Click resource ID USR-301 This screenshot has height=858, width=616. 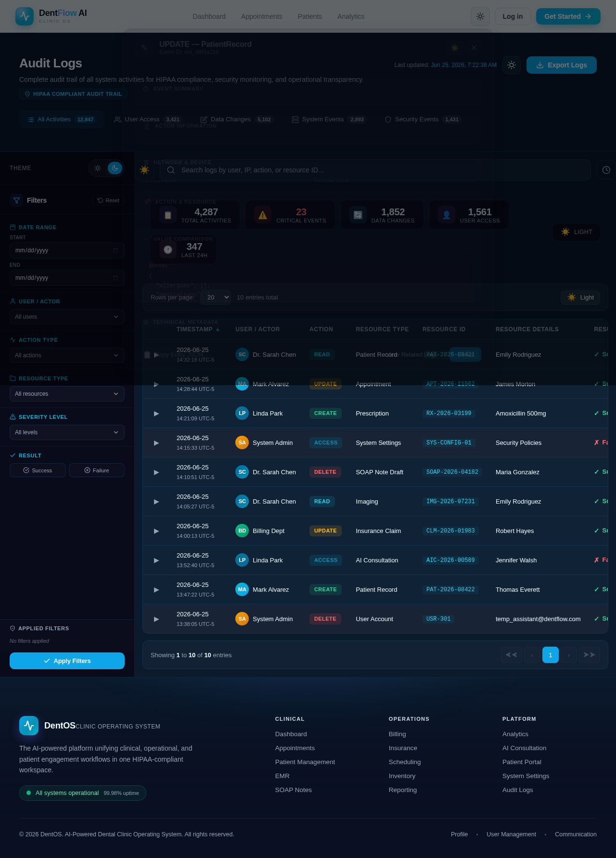point(438,619)
